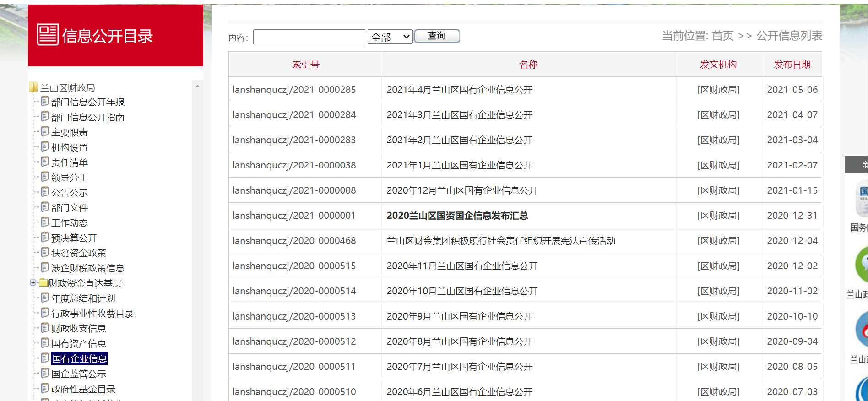Click the document icon beside 预决算公开
This screenshot has width=868, height=401.
tap(44, 237)
